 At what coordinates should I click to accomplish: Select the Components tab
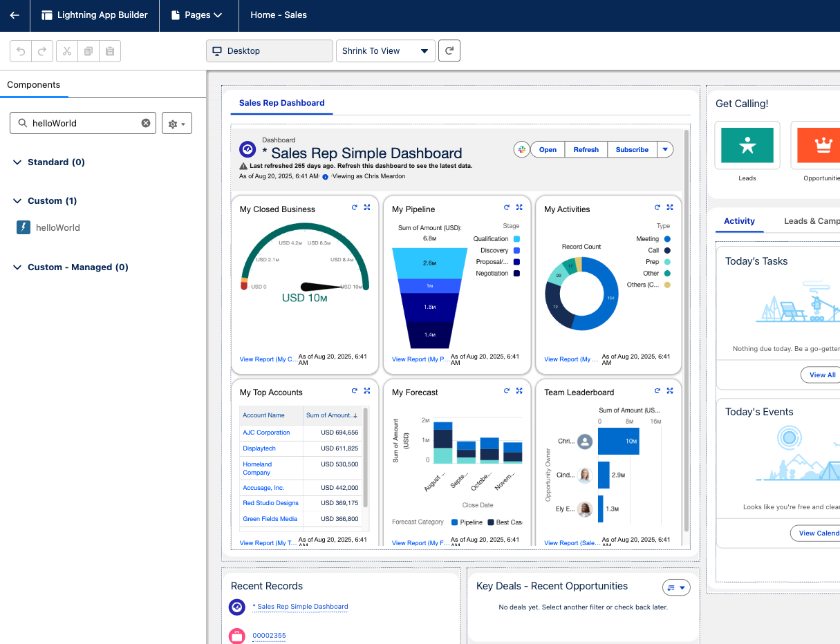tap(33, 85)
